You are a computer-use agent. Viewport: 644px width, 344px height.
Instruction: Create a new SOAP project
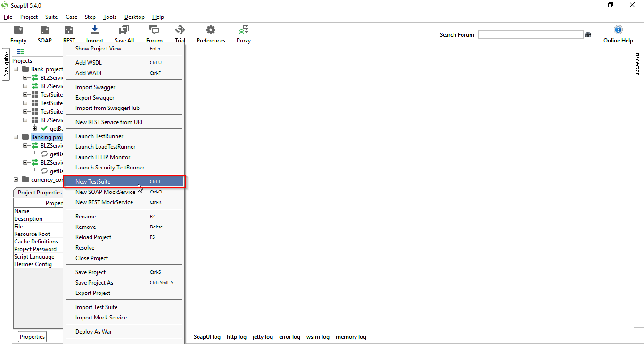[x=45, y=33]
